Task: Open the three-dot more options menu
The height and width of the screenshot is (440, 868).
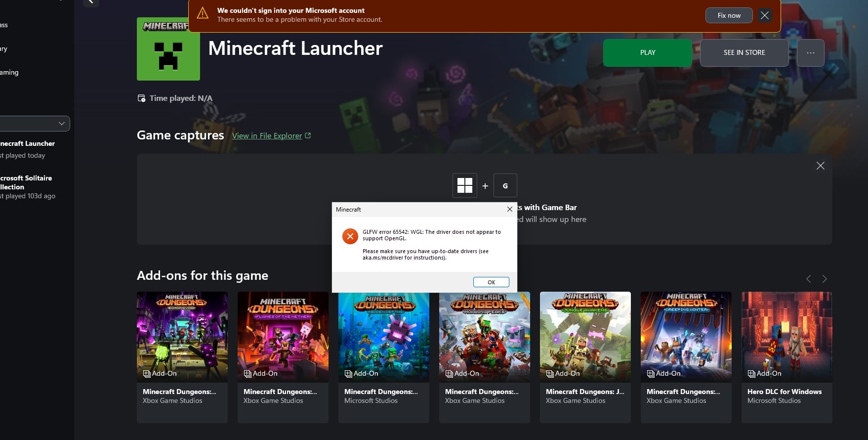Action: point(810,53)
